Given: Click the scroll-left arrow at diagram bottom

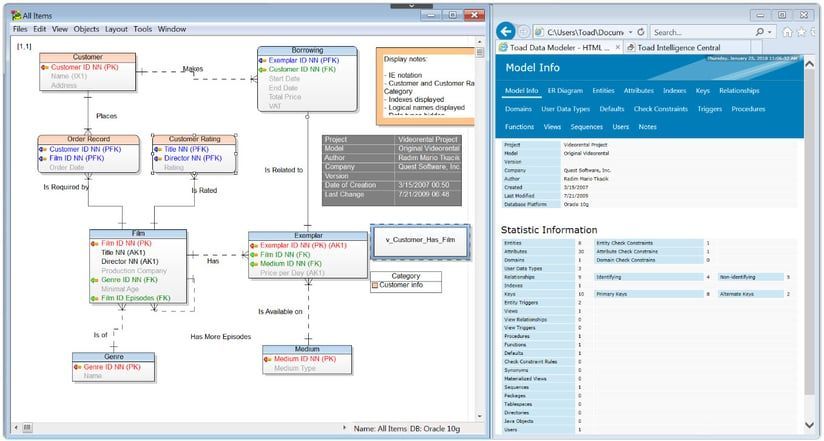Looking at the screenshot, I should point(16,428).
